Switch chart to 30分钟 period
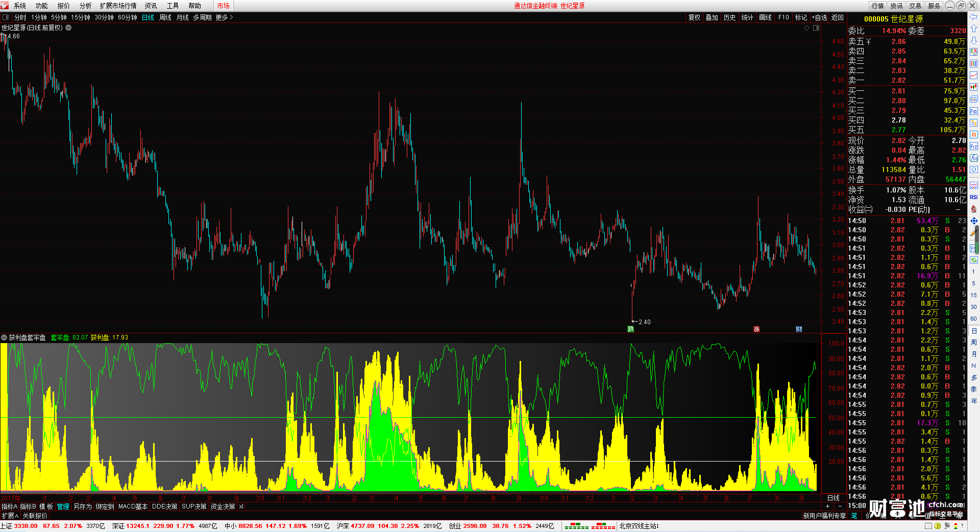The width and height of the screenshot is (980, 532). (x=104, y=17)
